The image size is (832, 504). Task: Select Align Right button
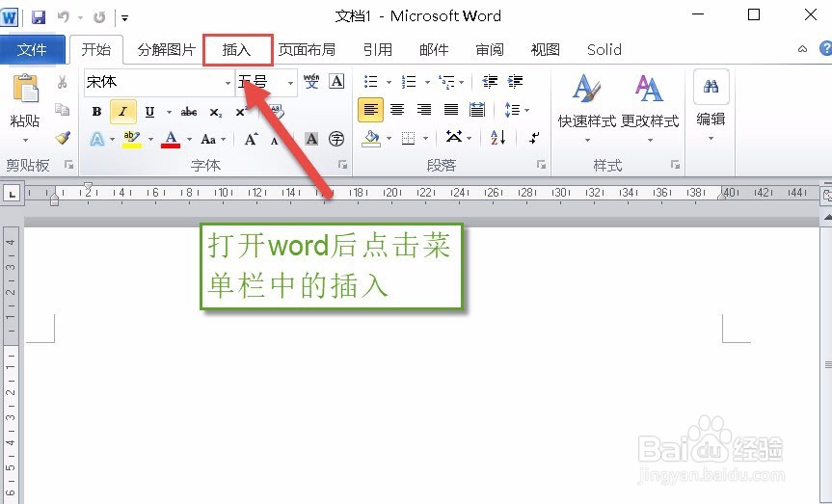(x=424, y=110)
